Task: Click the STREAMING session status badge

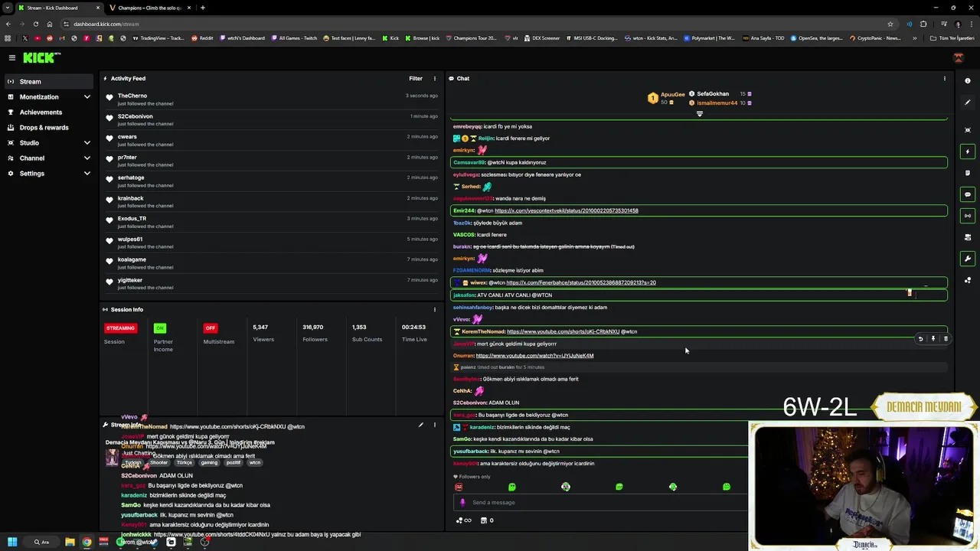Action: [x=120, y=328]
